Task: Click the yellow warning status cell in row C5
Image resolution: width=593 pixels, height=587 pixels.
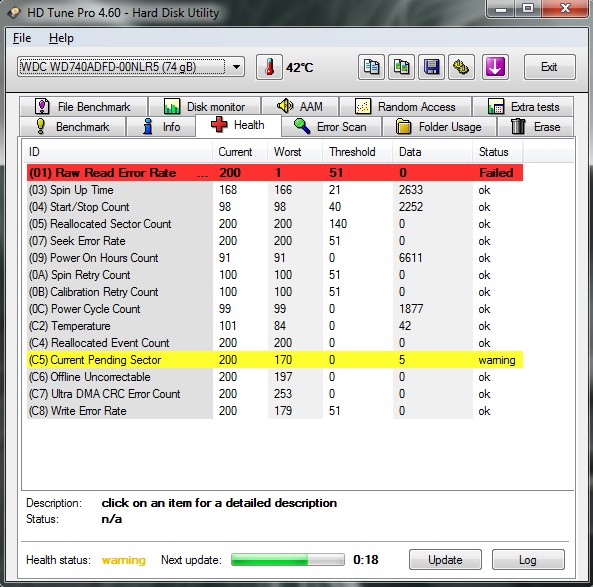Action: coord(497,360)
